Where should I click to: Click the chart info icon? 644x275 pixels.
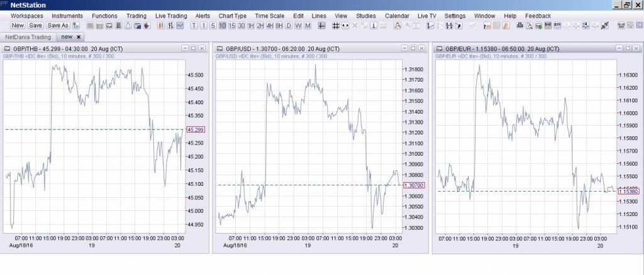pyautogui.click(x=374, y=26)
